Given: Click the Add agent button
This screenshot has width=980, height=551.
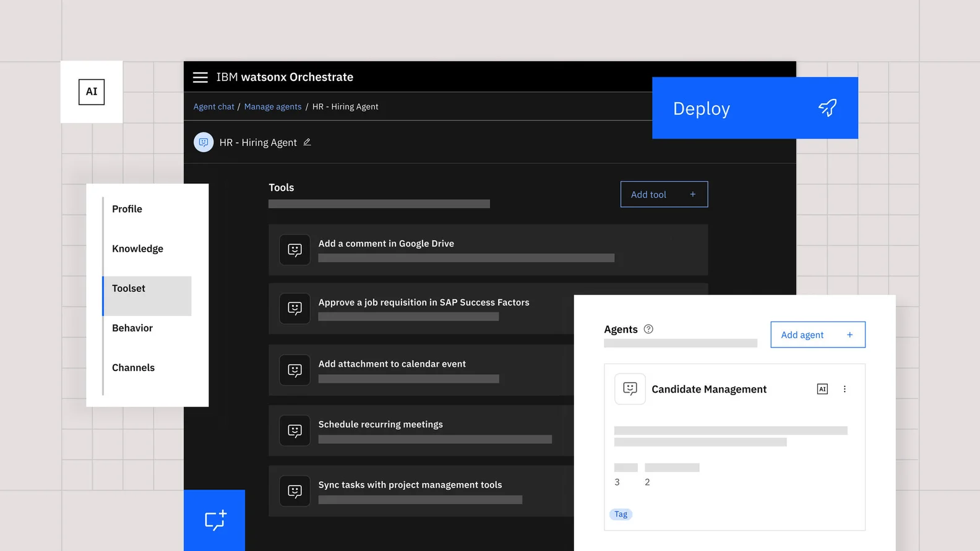Looking at the screenshot, I should (x=817, y=335).
